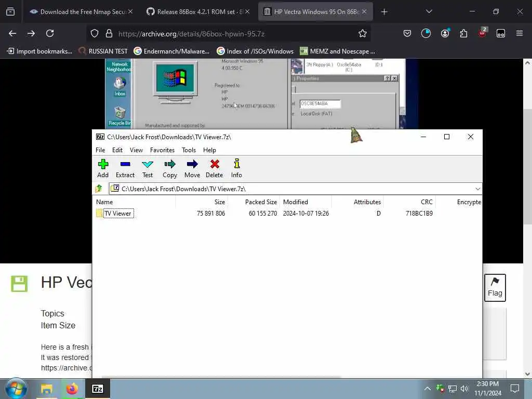
Task: Sort by Packed Size column header
Action: click(x=254, y=202)
